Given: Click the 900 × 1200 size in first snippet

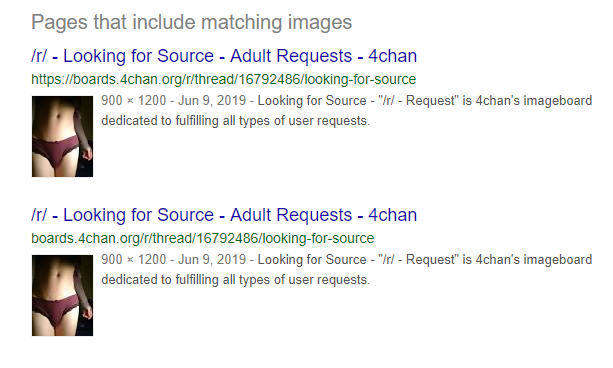Looking at the screenshot, I should point(134,101).
